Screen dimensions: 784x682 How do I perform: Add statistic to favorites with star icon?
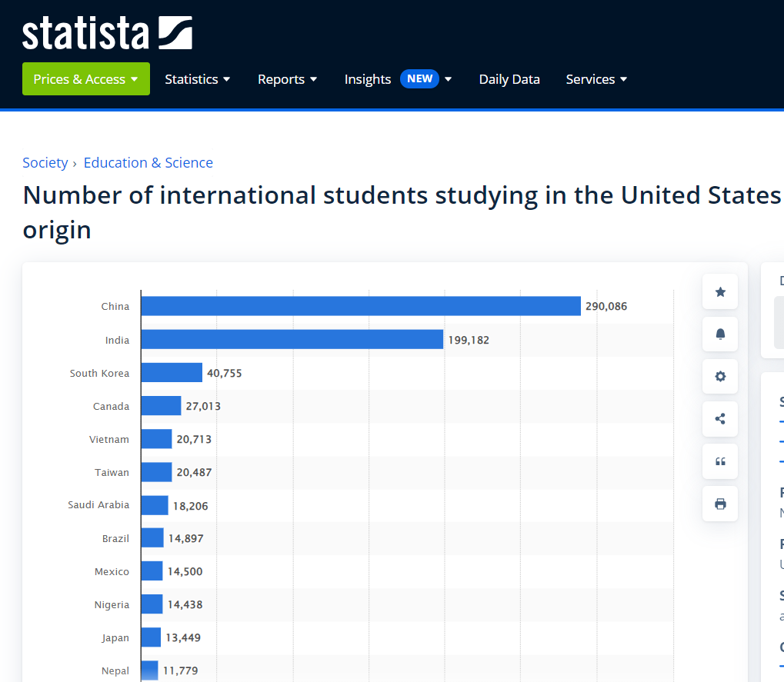pyautogui.click(x=720, y=291)
